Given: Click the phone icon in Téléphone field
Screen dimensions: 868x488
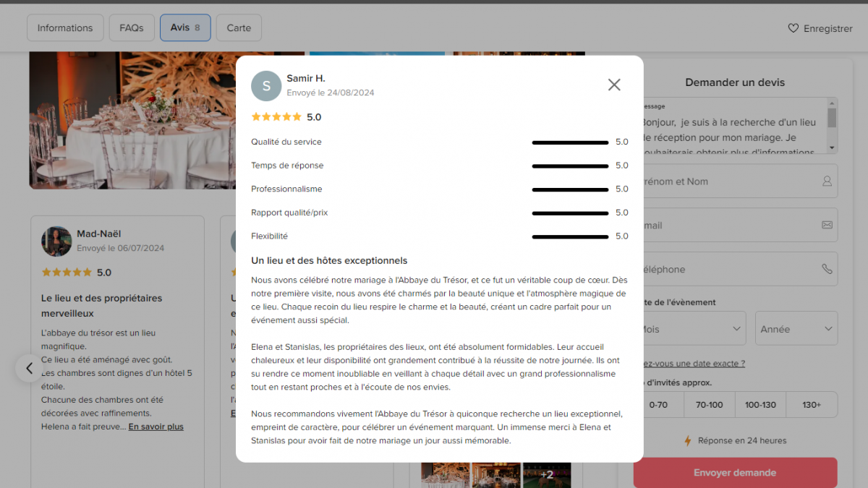Looking at the screenshot, I should tap(827, 269).
